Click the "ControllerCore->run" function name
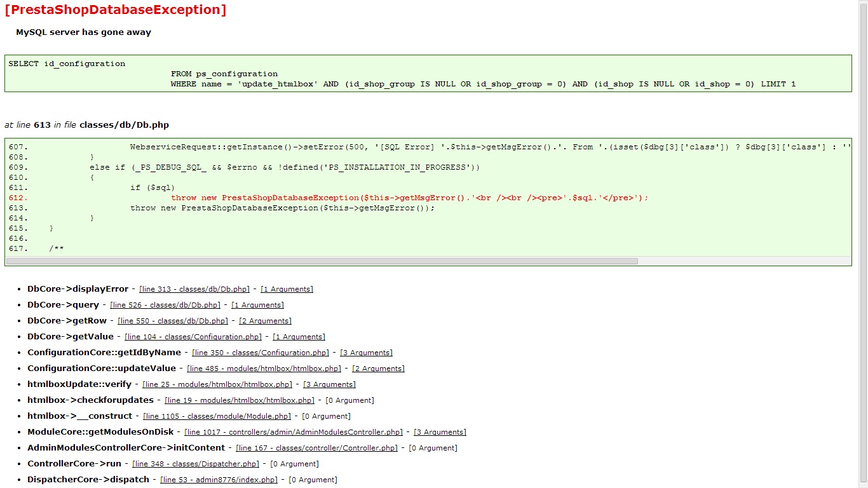 click(x=74, y=464)
